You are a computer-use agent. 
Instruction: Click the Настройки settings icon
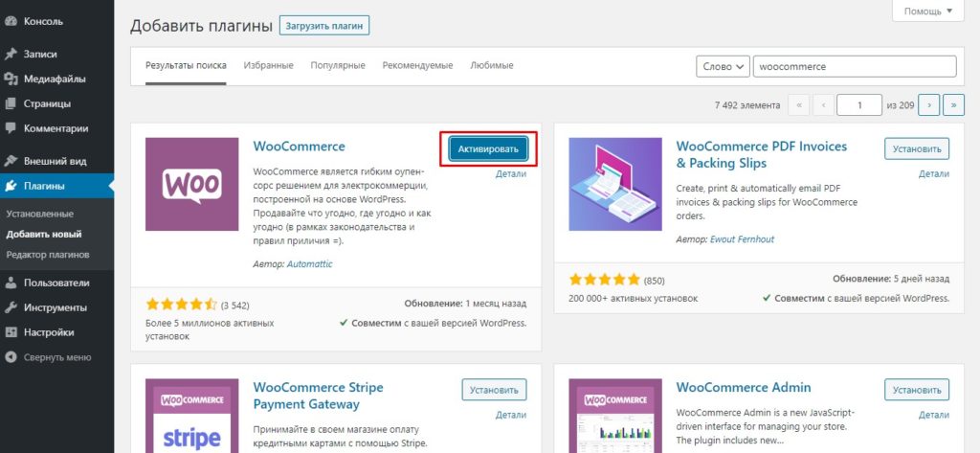pos(11,332)
